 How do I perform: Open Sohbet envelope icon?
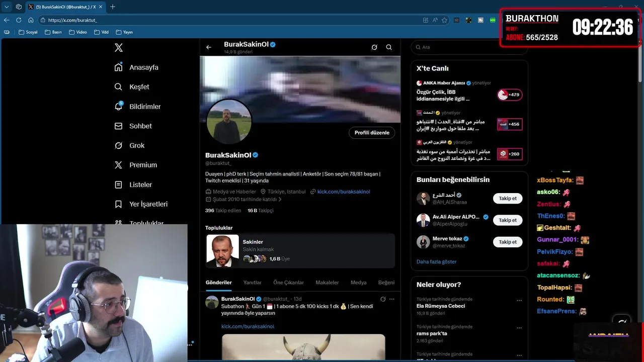pos(118,126)
